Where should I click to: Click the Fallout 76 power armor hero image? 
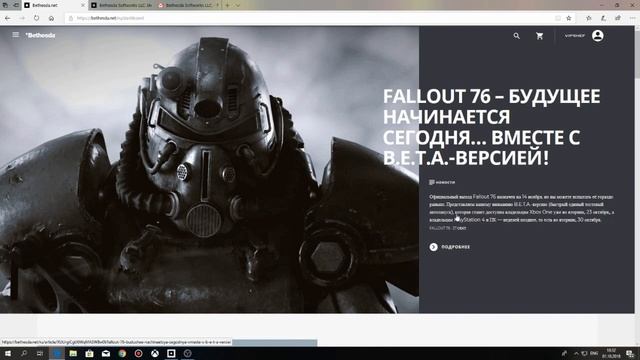pyautogui.click(x=209, y=169)
